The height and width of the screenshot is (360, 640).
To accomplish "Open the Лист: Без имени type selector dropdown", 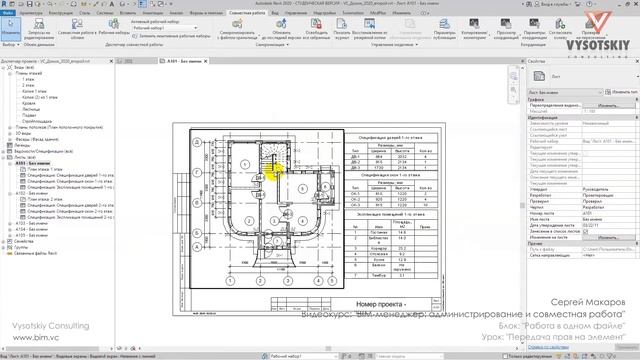I will tap(565, 92).
